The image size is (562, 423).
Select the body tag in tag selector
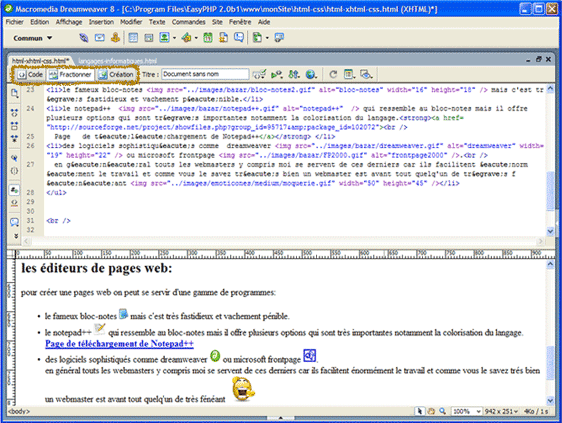(x=19, y=412)
